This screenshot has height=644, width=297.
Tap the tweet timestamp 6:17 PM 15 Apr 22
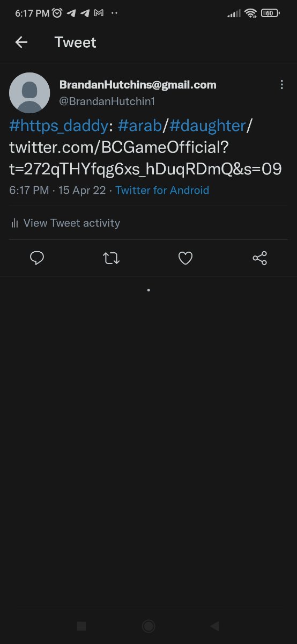tap(58, 191)
